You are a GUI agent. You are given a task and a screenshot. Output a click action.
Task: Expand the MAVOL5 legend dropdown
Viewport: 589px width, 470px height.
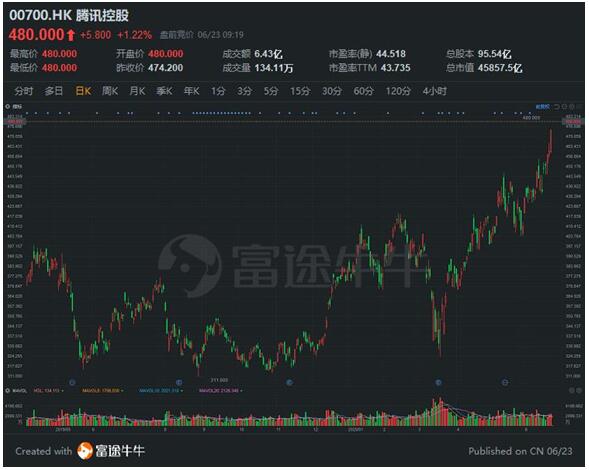122,391
